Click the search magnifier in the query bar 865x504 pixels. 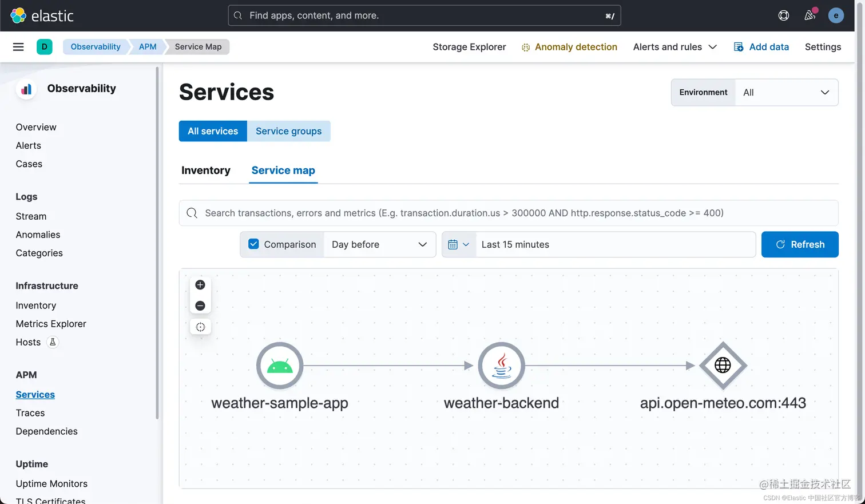[192, 213]
